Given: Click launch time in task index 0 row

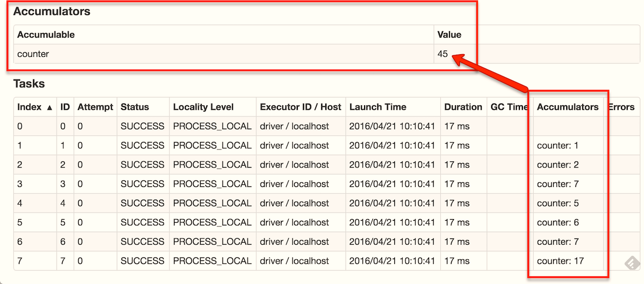Looking at the screenshot, I should (x=392, y=126).
